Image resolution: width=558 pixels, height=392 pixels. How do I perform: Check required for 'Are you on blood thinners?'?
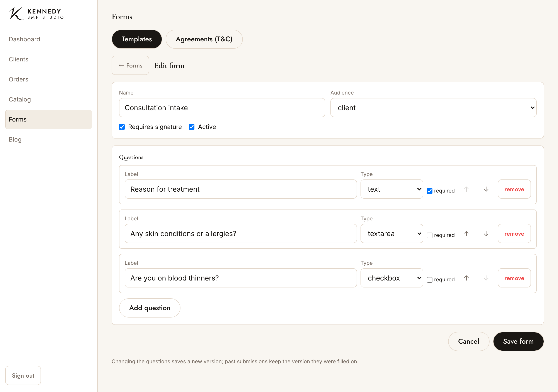(429, 280)
